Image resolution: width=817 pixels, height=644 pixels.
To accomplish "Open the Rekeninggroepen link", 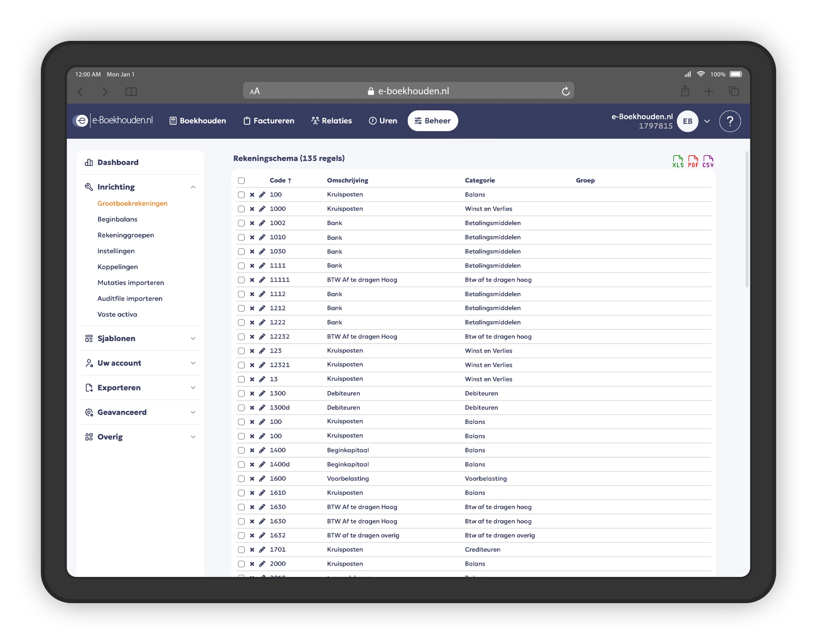I will [x=125, y=235].
